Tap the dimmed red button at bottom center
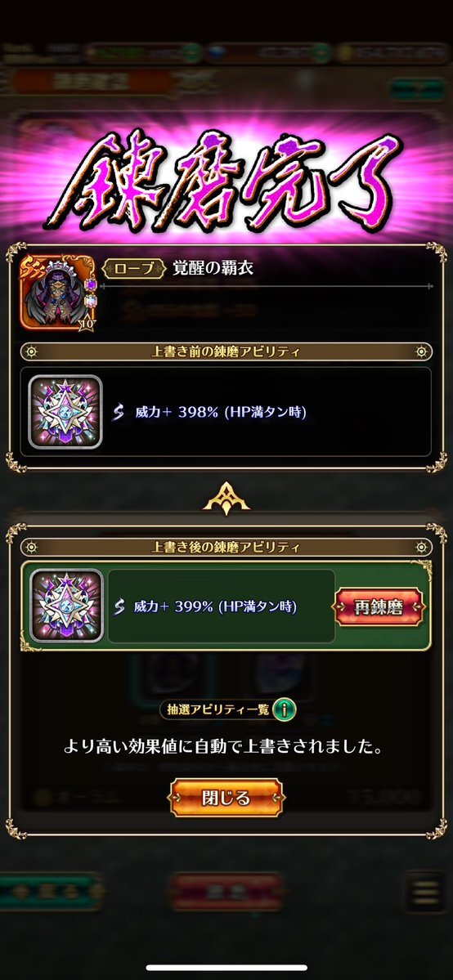453x980 pixels. tap(226, 891)
